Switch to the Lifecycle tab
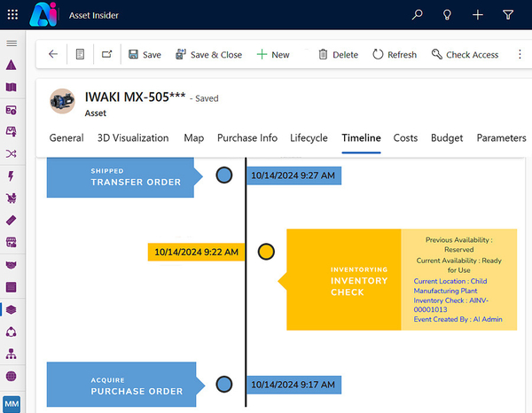Image resolution: width=532 pixels, height=413 pixels. pos(309,138)
